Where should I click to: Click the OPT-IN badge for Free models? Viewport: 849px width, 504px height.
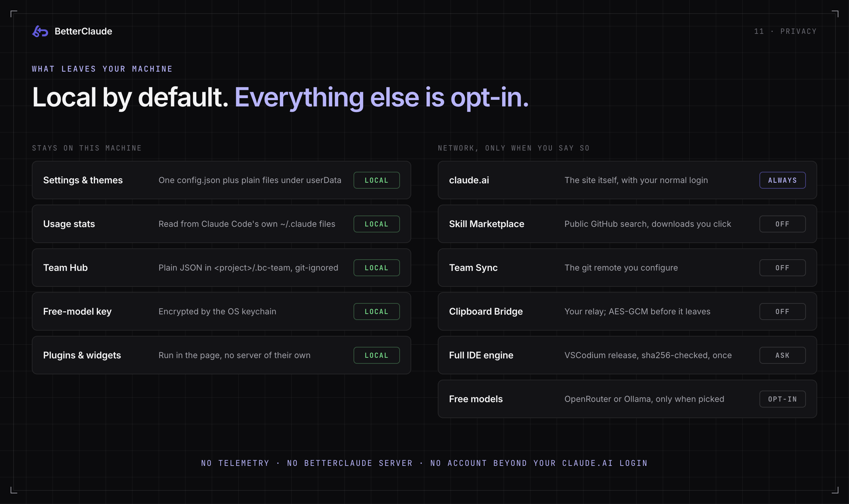782,399
